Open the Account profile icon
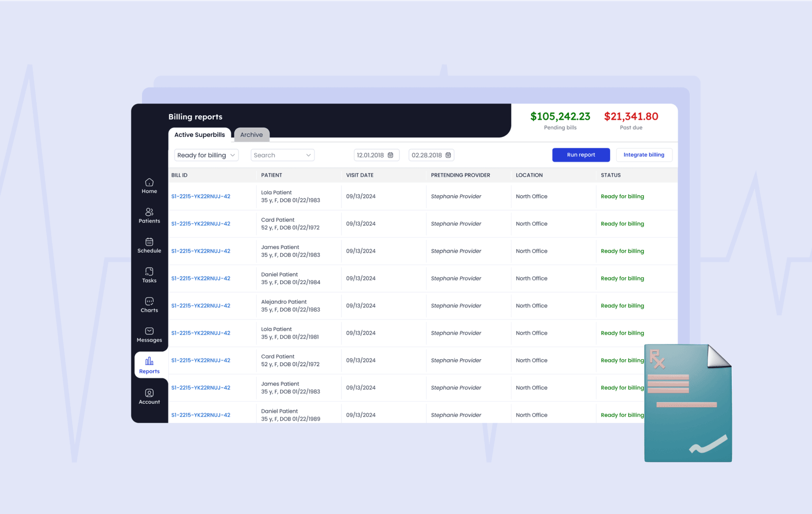Image resolution: width=812 pixels, height=514 pixels. pyautogui.click(x=149, y=393)
